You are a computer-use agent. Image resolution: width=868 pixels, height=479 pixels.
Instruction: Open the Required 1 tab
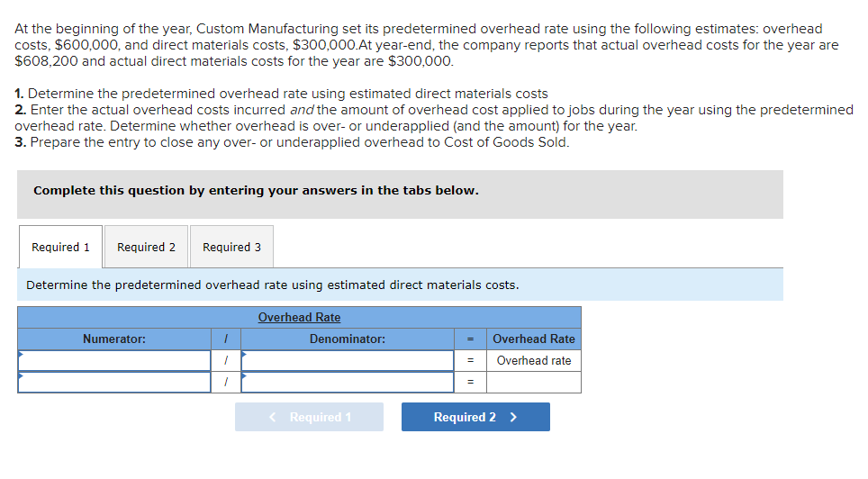click(60, 247)
